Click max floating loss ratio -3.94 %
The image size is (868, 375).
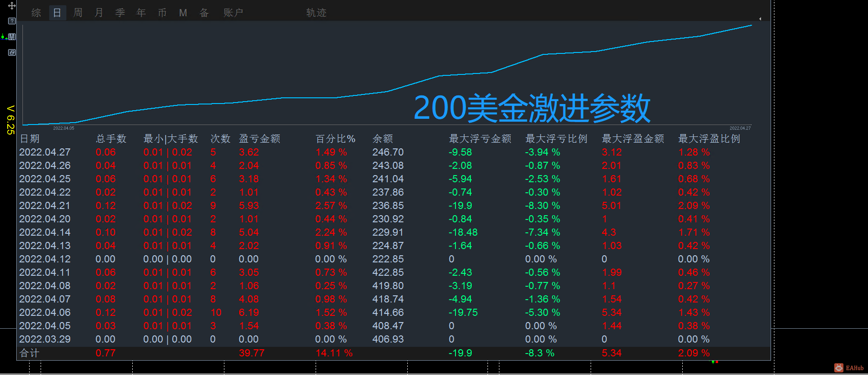pyautogui.click(x=543, y=152)
